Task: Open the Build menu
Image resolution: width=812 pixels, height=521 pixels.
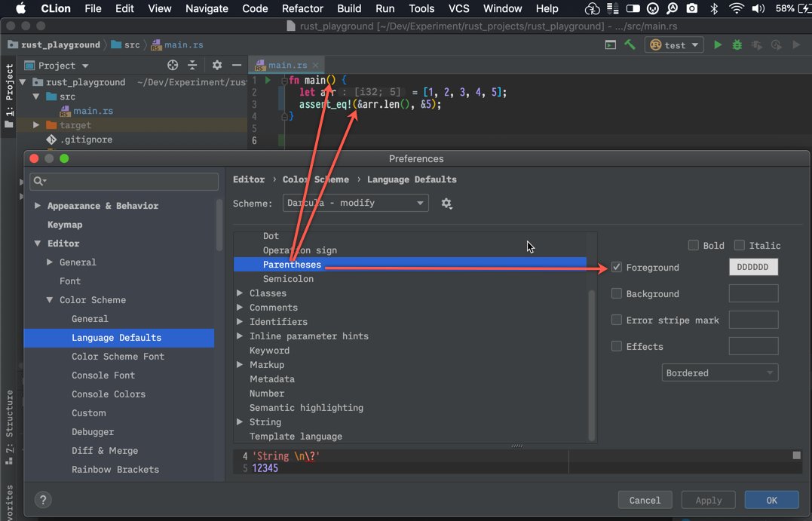Action: pos(349,8)
